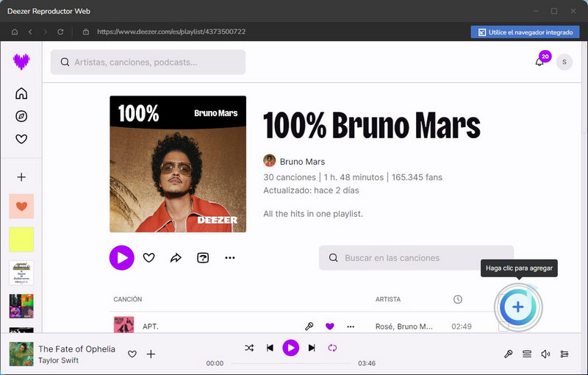Open the Bruno Mars artist link
Screen dimensions: 588x375
coord(302,162)
